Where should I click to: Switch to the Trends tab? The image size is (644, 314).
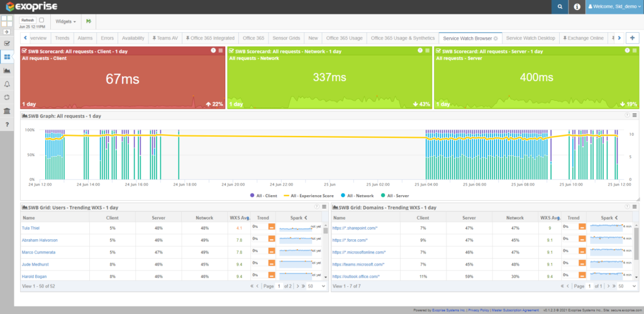(62, 38)
